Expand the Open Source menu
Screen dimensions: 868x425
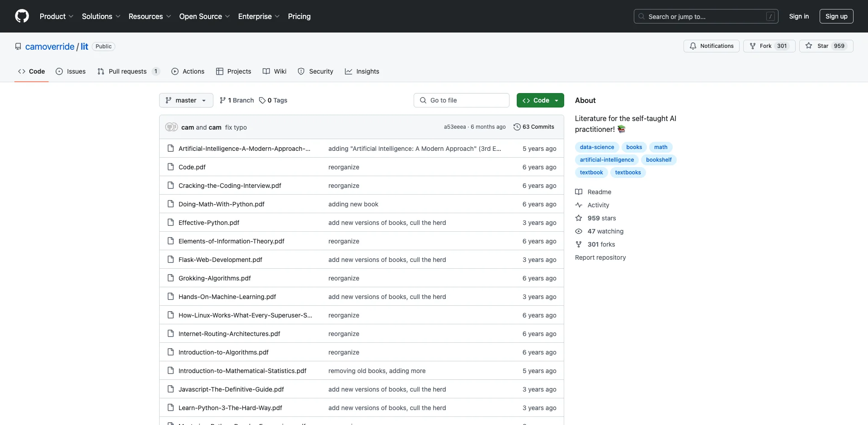[204, 16]
